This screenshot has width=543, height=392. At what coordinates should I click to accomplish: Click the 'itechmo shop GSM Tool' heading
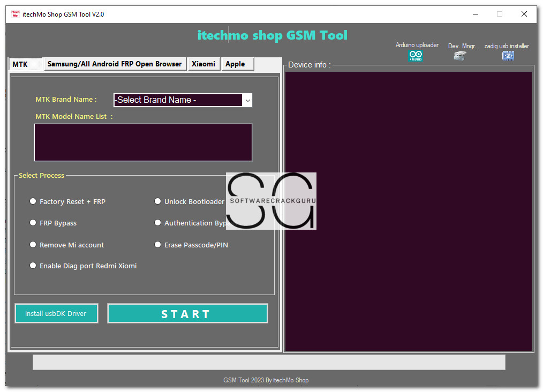[x=272, y=35]
